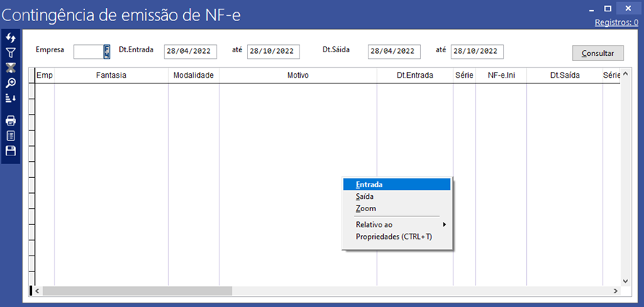Click the sort order icon

click(x=11, y=98)
